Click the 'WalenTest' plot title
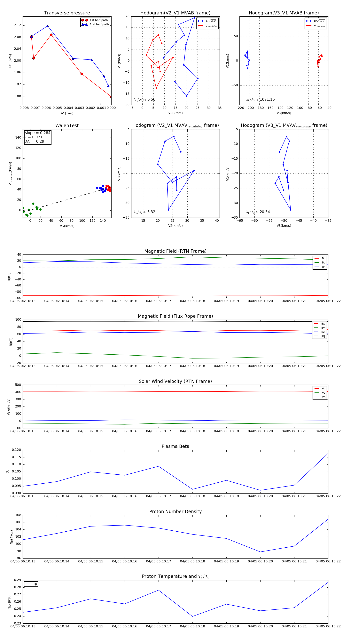 (67, 125)
